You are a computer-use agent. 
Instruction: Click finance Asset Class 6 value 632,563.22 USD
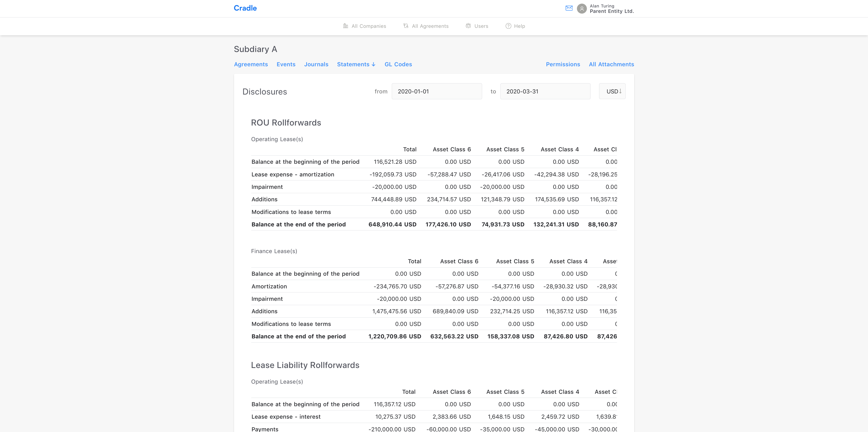tap(454, 336)
